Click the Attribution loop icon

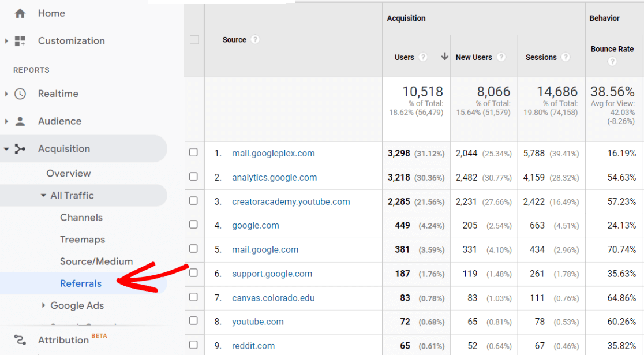point(20,340)
